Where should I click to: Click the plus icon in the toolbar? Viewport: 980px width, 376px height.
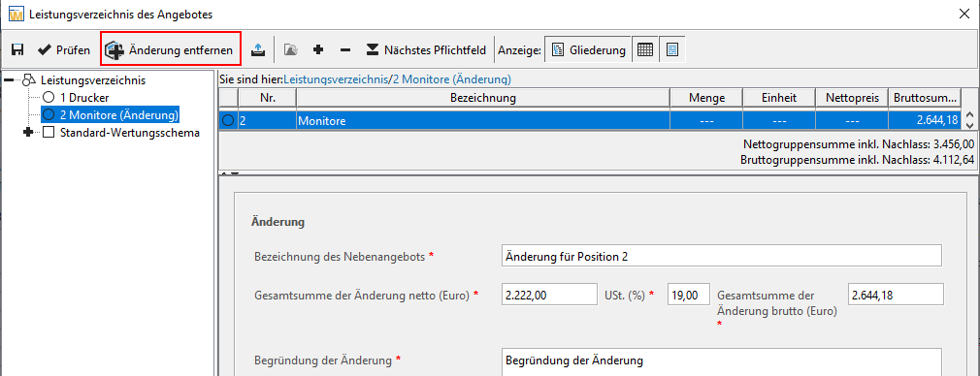coord(318,50)
